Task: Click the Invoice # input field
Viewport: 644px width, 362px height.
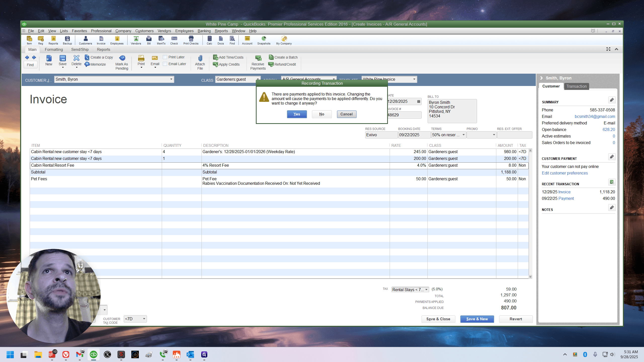Action: [404, 115]
